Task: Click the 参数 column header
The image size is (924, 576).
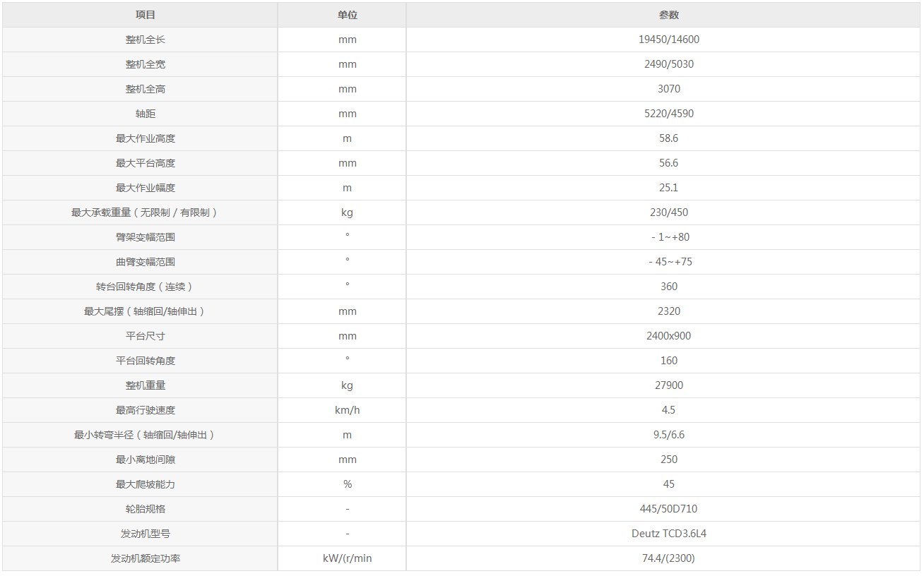Action: 668,15
